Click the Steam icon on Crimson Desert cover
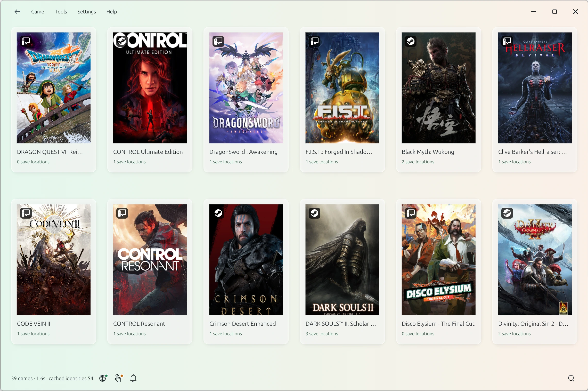Image resolution: width=588 pixels, height=391 pixels. [218, 213]
